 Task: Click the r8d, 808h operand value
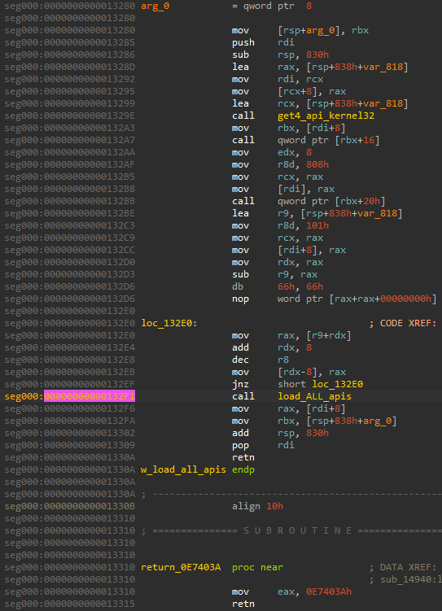coord(317,164)
